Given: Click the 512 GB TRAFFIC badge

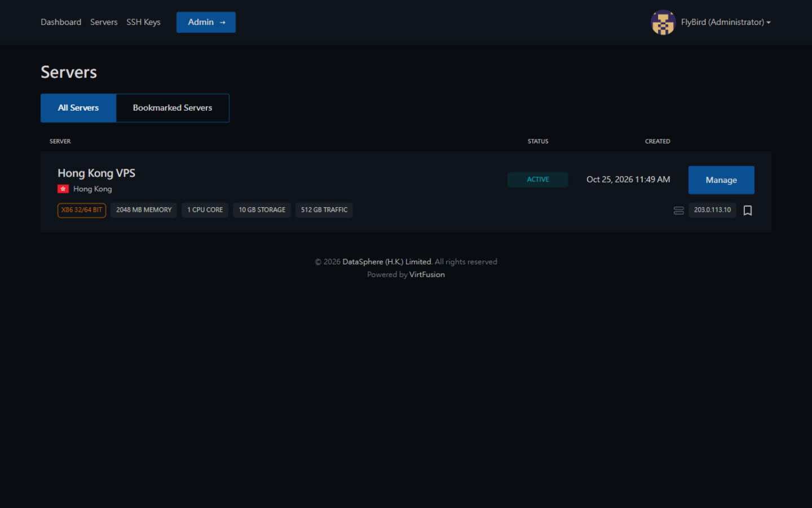Looking at the screenshot, I should tap(324, 210).
